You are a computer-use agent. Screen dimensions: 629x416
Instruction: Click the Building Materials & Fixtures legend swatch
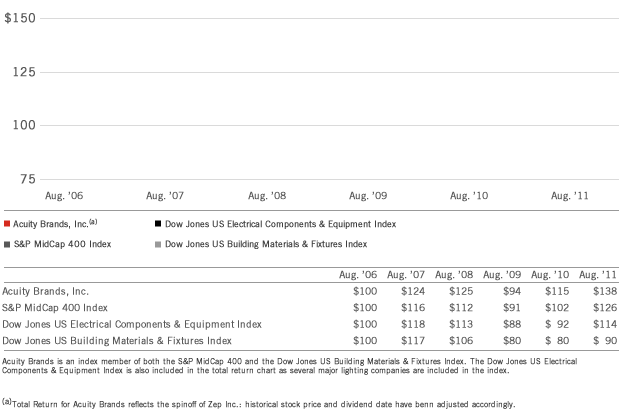(158, 242)
